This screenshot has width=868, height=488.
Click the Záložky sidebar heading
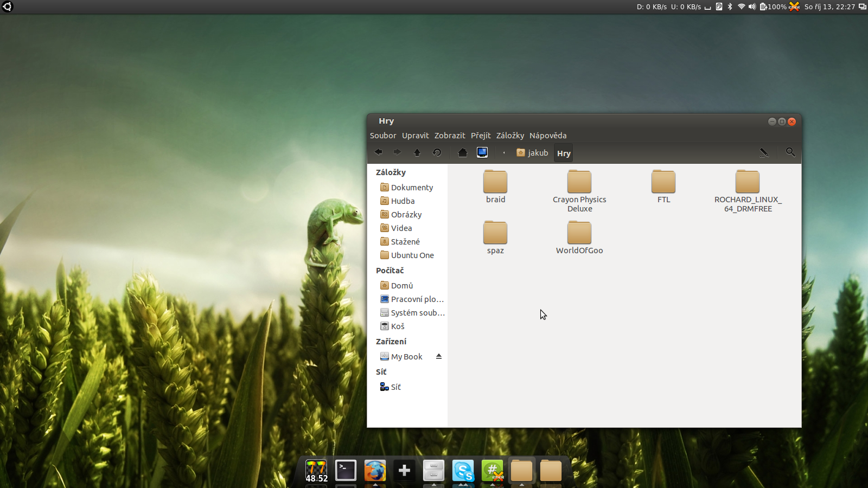pos(391,172)
